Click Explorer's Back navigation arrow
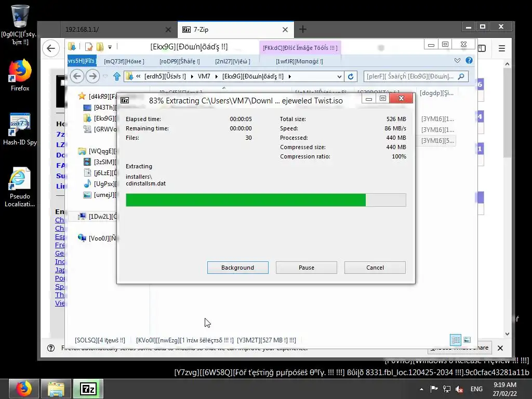532x399 pixels. [x=77, y=76]
